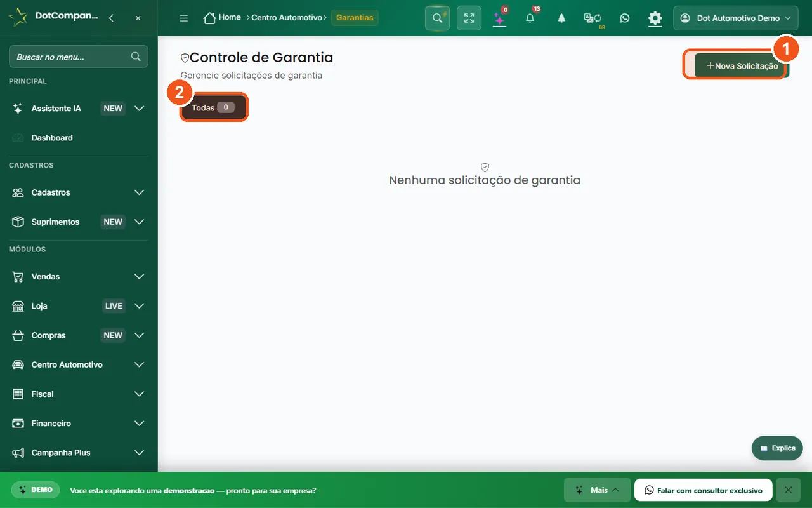812x508 pixels.
Task: Open Dot Automotivo Demo account dropdown
Action: [x=735, y=18]
